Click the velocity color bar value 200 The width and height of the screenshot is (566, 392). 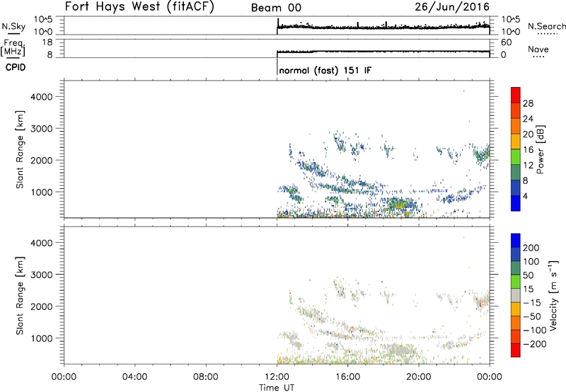click(531, 248)
